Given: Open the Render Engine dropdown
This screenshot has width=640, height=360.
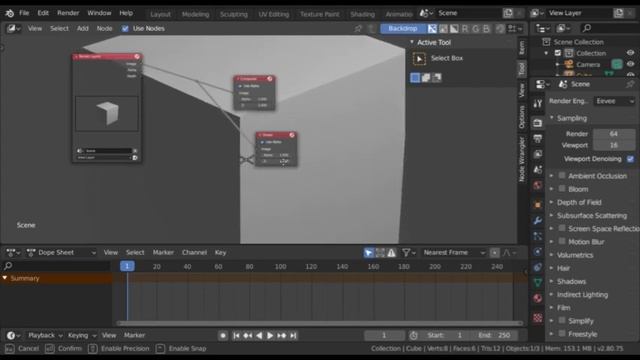Looking at the screenshot, I should coord(614,101).
